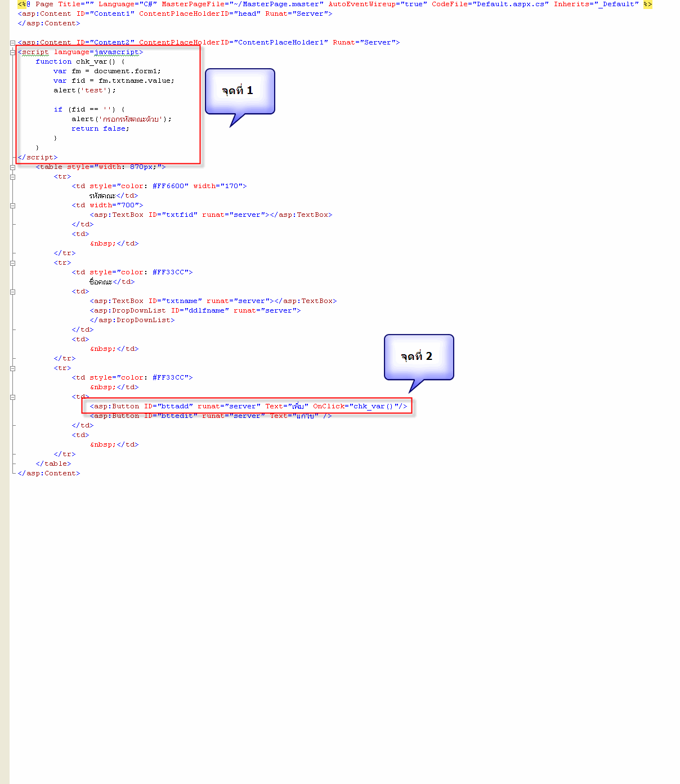Click the "return false;" statement
Viewport: 680px width, 784px height.
click(x=101, y=128)
